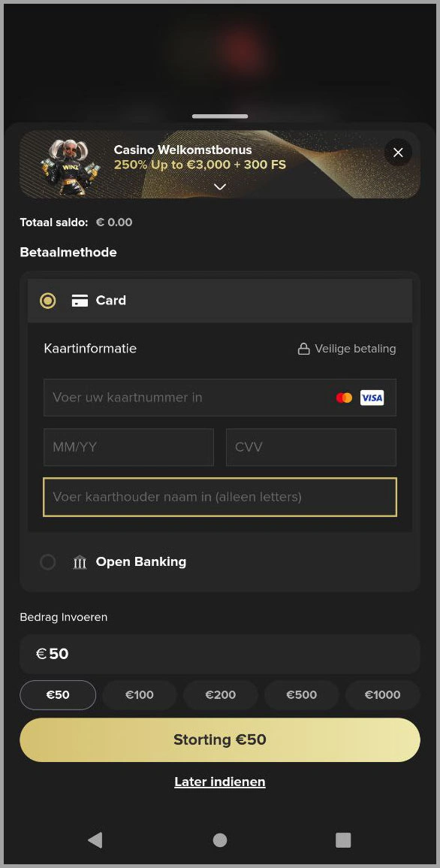Select the €100 deposit amount chip
The width and height of the screenshot is (440, 868).
pyautogui.click(x=139, y=694)
